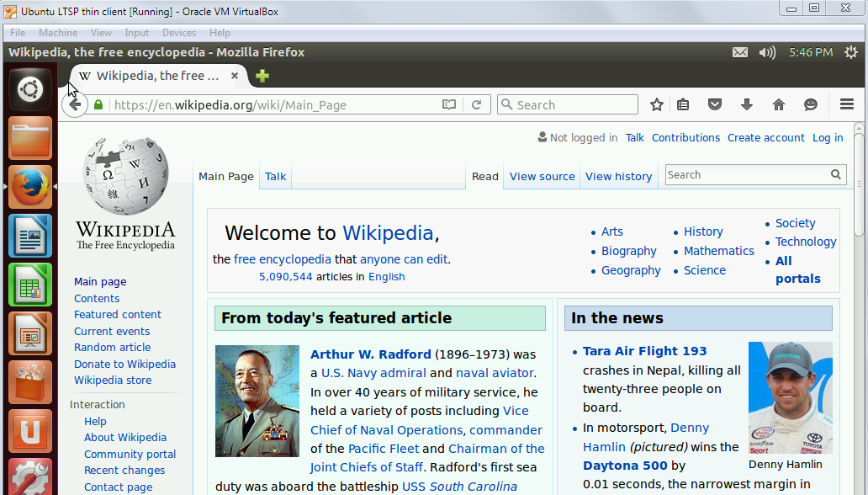Open a new tab with the plus icon
This screenshot has width=868, height=495.
pos(262,76)
